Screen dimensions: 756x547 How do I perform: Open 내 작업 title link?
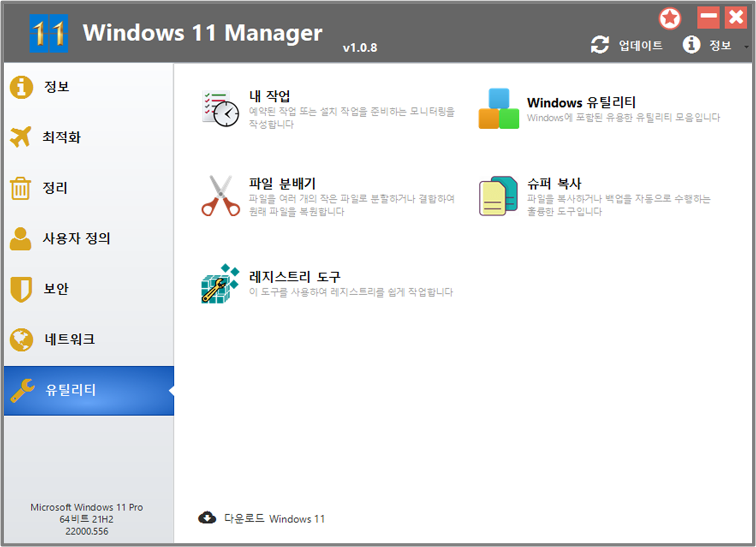(x=270, y=96)
